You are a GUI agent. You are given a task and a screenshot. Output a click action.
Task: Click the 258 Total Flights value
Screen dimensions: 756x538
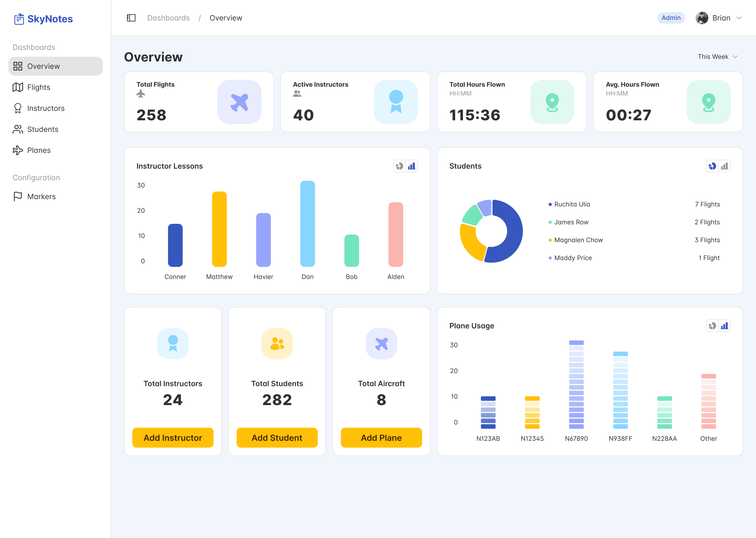pos(152,115)
